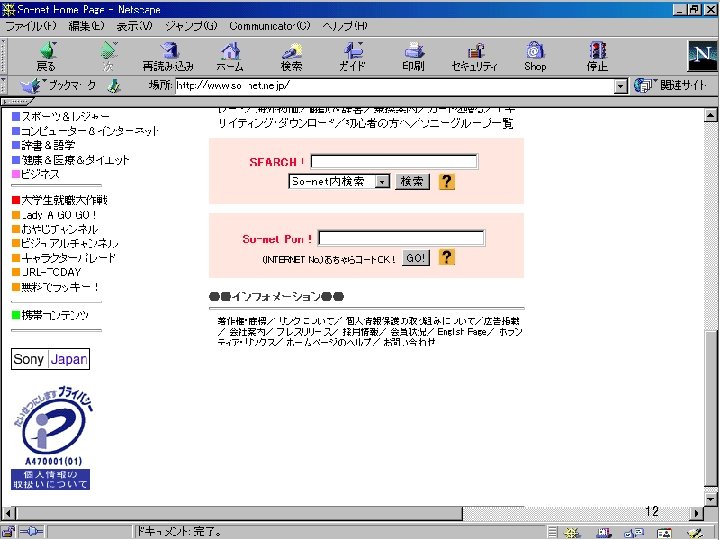Image resolution: width=720 pixels, height=540 pixels.
Task: Open Navigator component bar icon
Action: click(572, 533)
